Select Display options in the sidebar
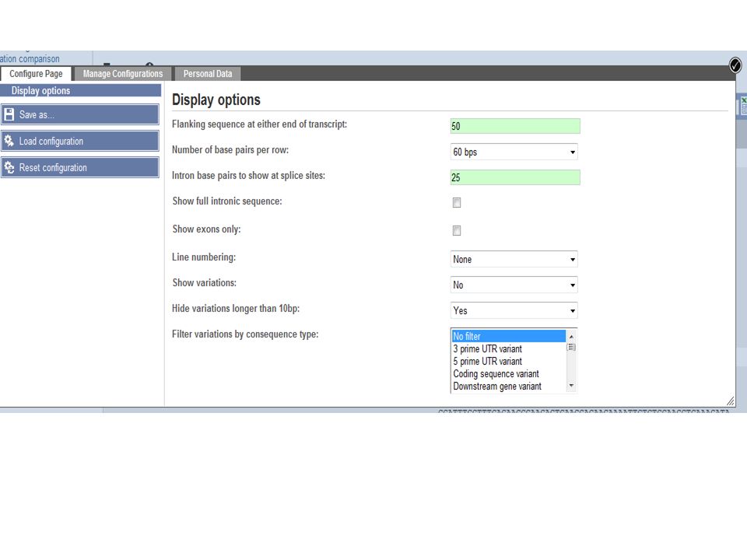 (80, 90)
